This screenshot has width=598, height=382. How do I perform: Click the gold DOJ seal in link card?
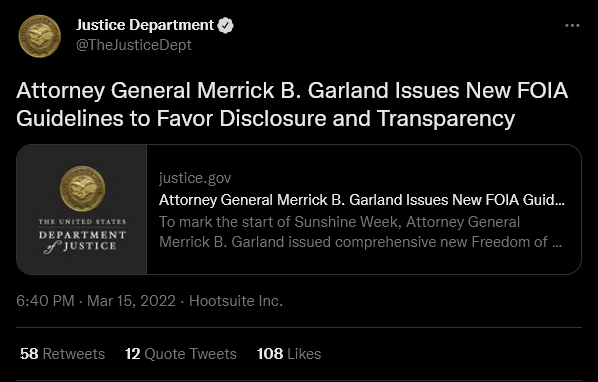pos(83,189)
